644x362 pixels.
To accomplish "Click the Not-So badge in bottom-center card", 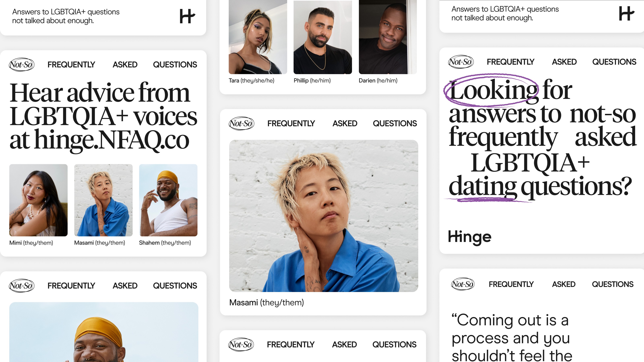I will (x=241, y=345).
